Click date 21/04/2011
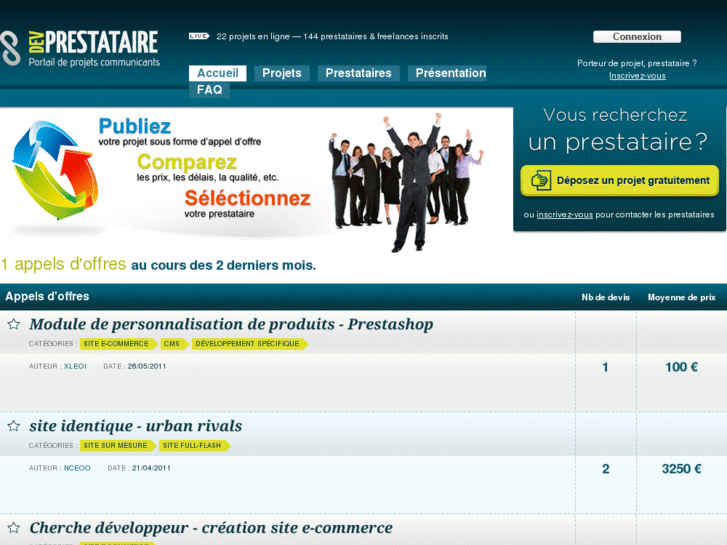This screenshot has width=727, height=545. coord(151,468)
